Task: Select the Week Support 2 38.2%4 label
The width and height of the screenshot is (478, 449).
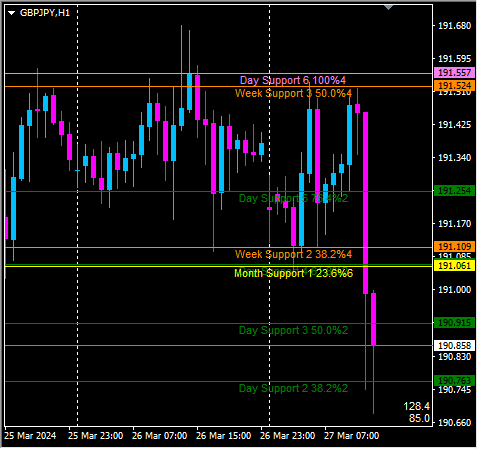Action: coord(293,254)
